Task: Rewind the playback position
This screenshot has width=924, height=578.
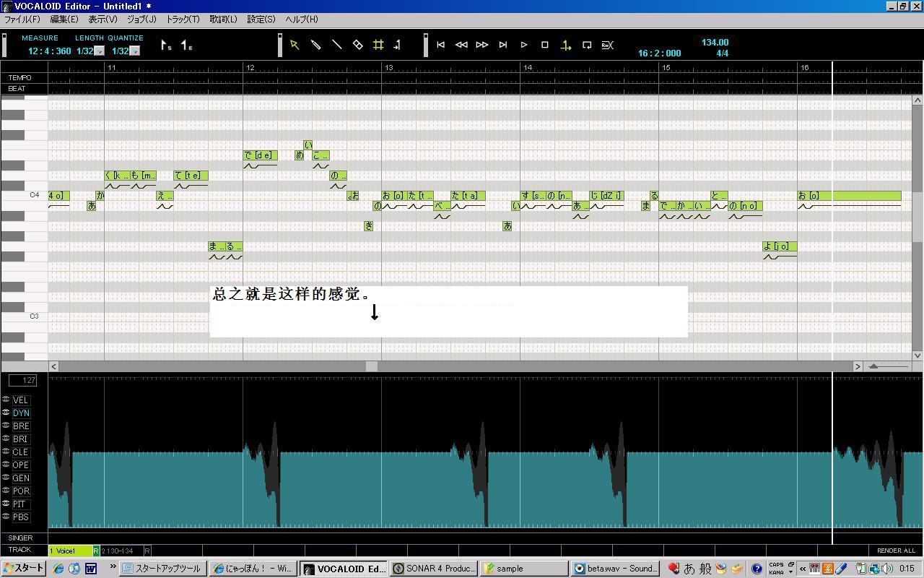Action: coord(461,45)
